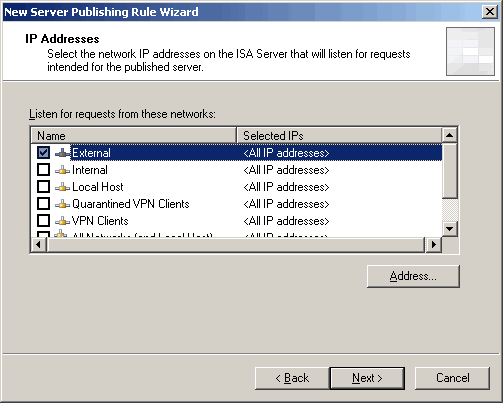
Task: Click the Name column header
Action: pyautogui.click(x=134, y=135)
